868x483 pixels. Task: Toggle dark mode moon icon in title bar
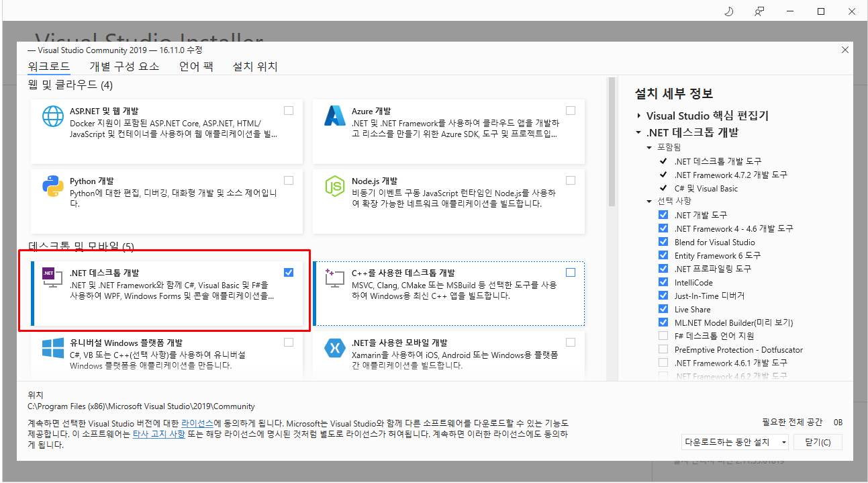click(729, 11)
